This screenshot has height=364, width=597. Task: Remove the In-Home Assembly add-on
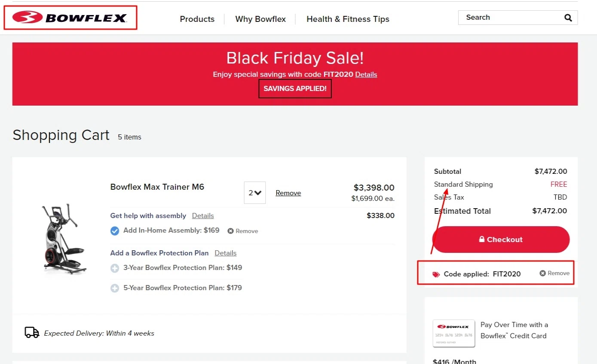(x=243, y=231)
